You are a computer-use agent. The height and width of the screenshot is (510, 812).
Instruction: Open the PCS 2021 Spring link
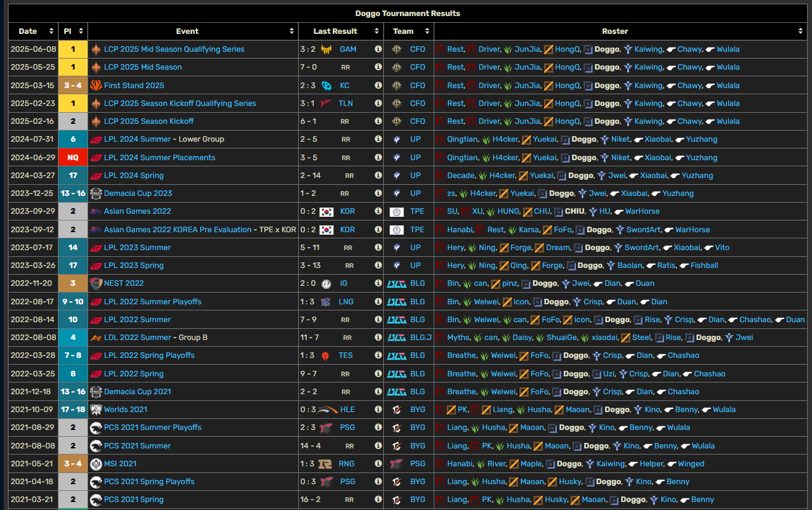coord(134,500)
